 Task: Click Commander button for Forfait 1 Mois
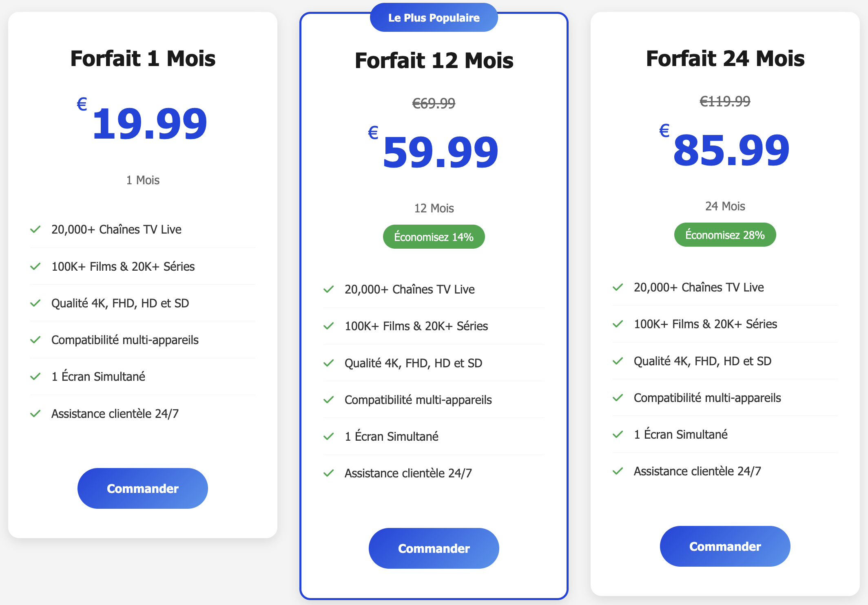[x=142, y=488]
